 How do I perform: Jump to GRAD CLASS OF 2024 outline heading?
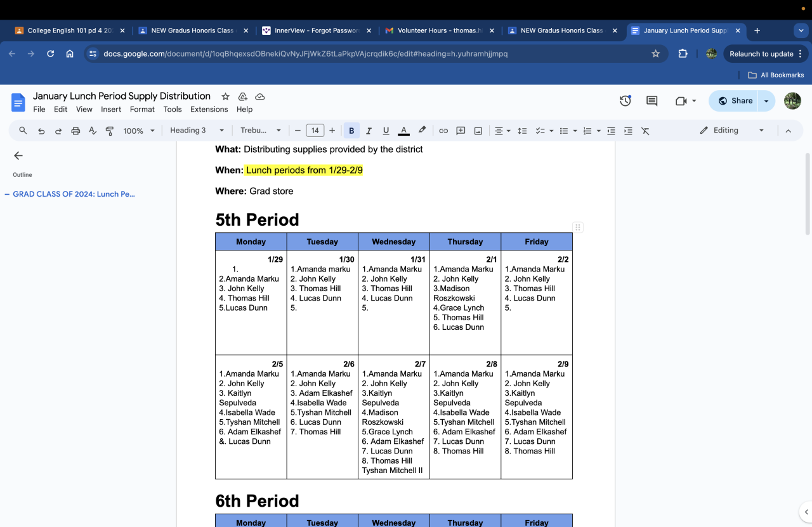tap(74, 194)
